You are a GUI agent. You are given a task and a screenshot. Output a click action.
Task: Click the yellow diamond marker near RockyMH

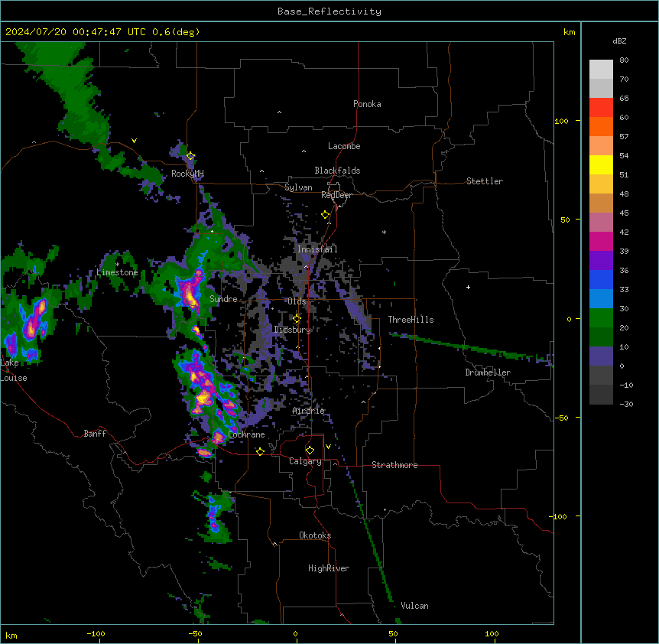(x=190, y=156)
